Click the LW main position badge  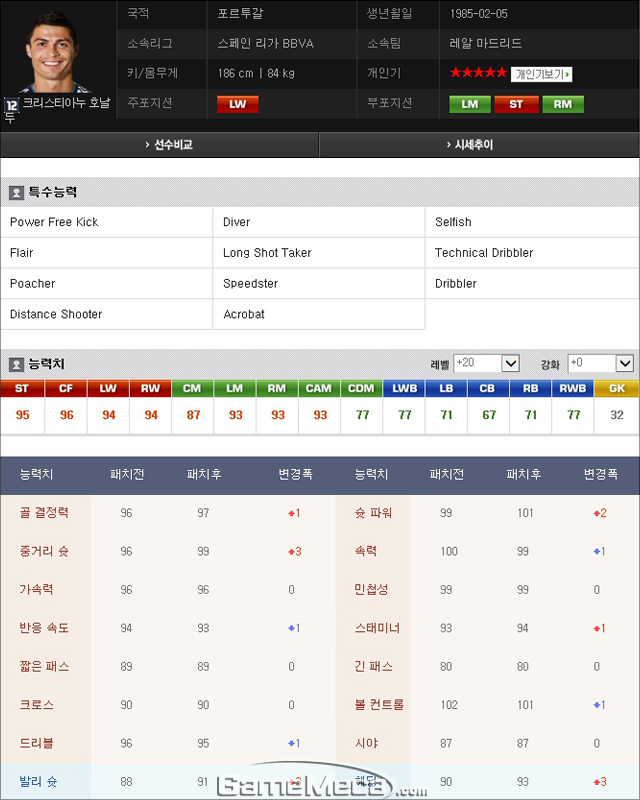[x=237, y=104]
